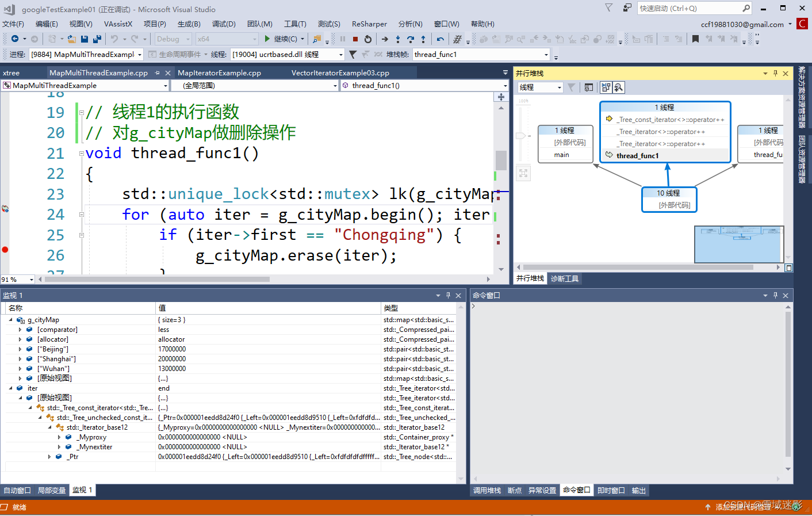Screen dimensions: 812x516
Task: Pin the Parallel Stacks panel
Action: (x=775, y=74)
